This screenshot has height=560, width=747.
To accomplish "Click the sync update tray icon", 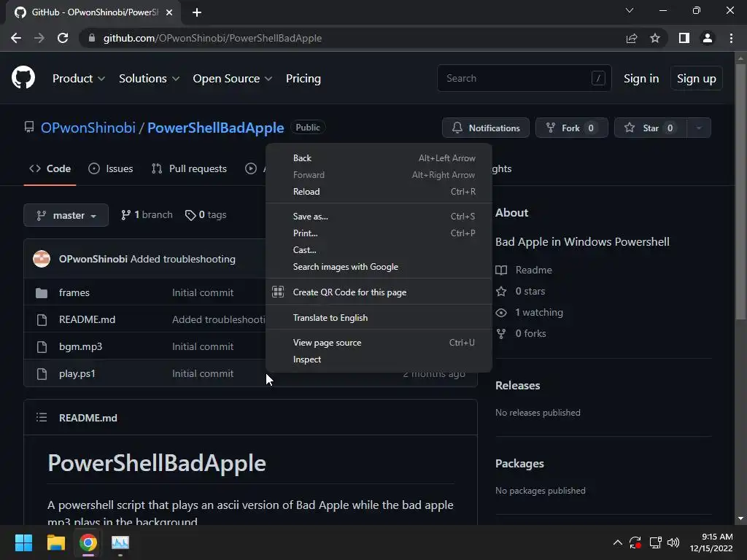I will 635,542.
